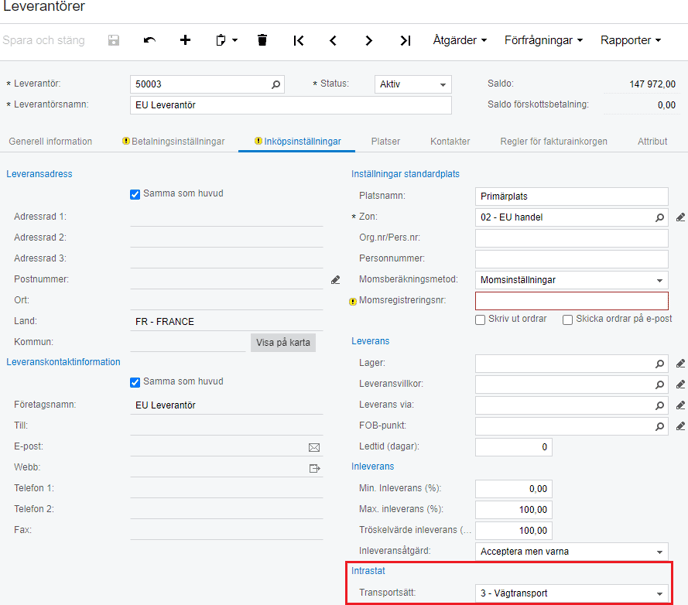This screenshot has height=605, width=688.
Task: Click the Intrastat section heading
Action: click(x=368, y=571)
